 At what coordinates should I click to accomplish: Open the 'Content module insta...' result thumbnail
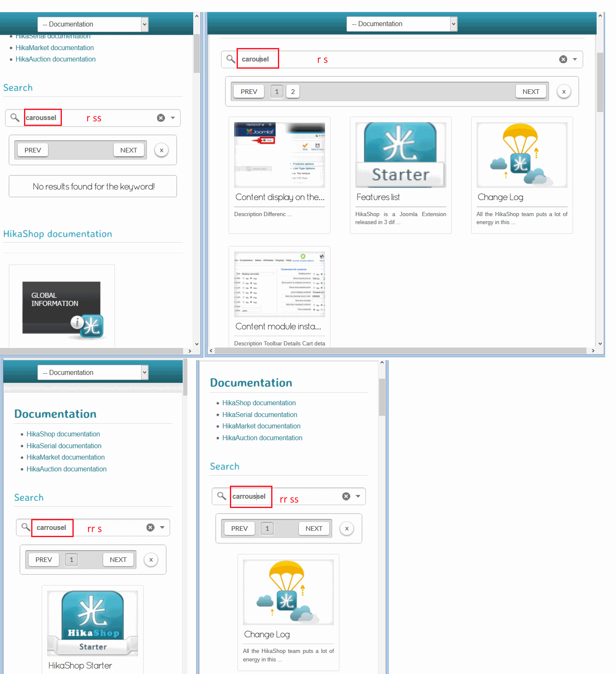pos(280,284)
